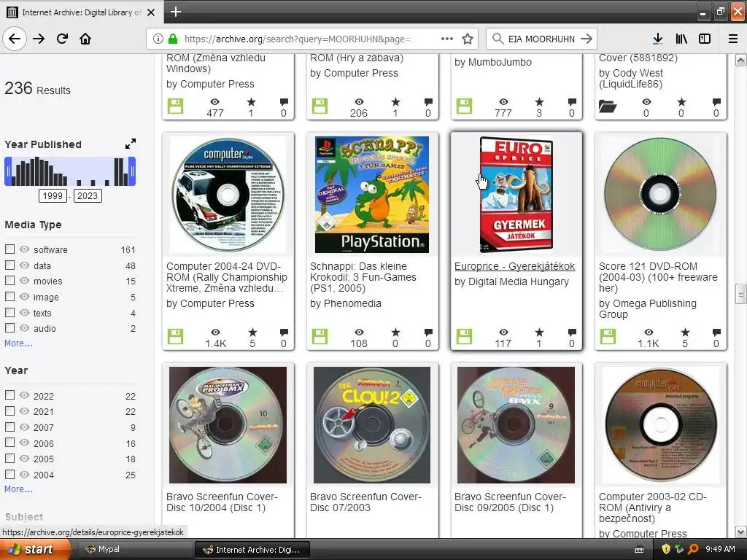This screenshot has width=747, height=560.
Task: Open the downloads panel
Action: coord(657,39)
